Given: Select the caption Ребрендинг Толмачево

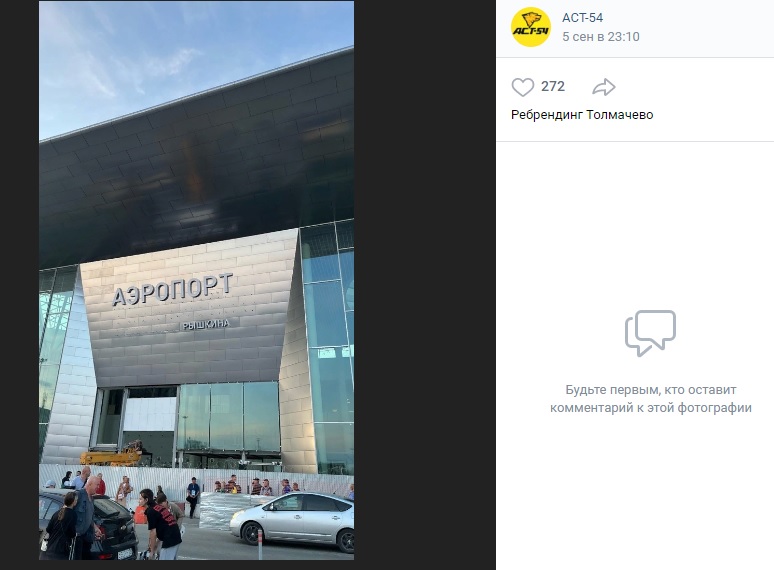Looking at the screenshot, I should [x=582, y=114].
